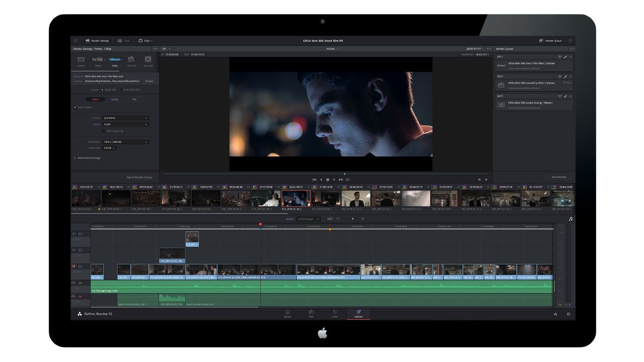644x362 pixels.
Task: Switch to the Audio settings tab
Action: click(115, 100)
